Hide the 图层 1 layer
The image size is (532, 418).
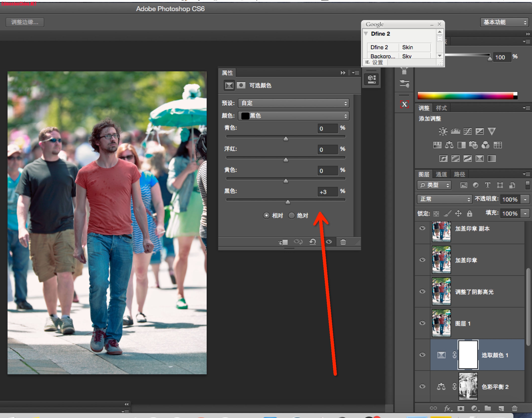tap(422, 323)
